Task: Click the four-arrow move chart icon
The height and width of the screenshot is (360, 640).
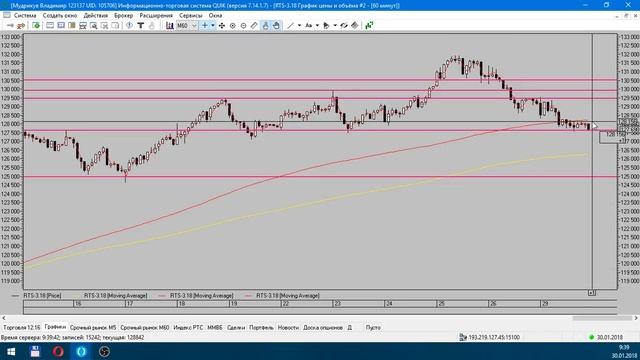Action: pos(222,26)
